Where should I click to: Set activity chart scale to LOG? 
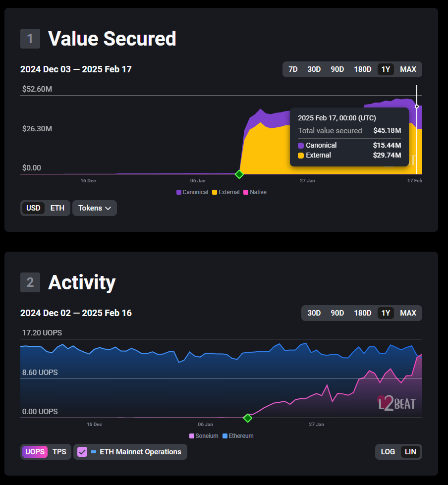click(x=388, y=452)
